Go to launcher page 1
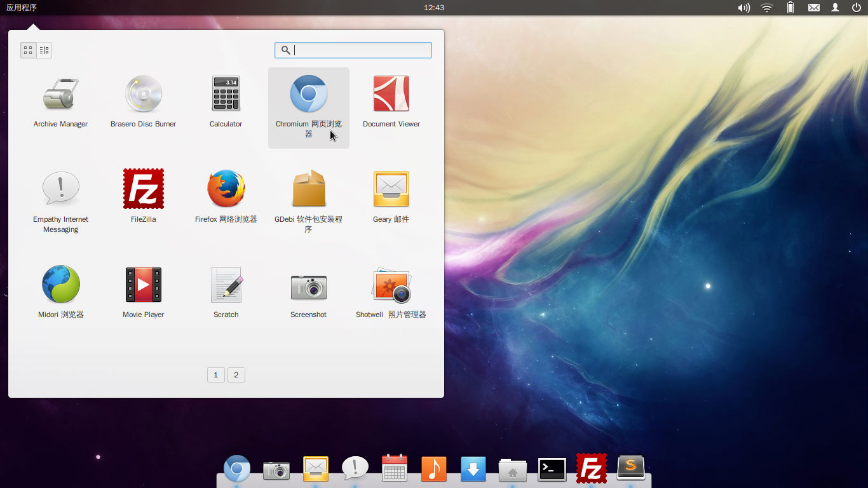The image size is (868, 488). pyautogui.click(x=215, y=375)
